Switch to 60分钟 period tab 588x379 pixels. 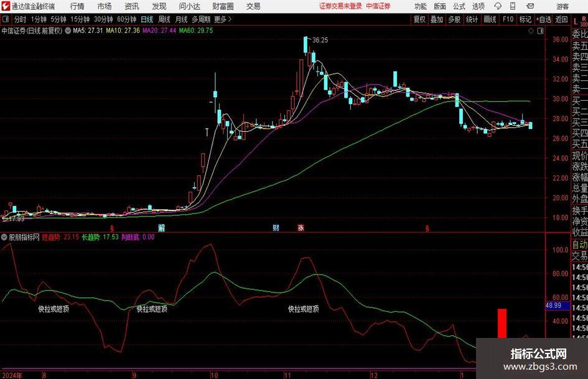pos(127,19)
